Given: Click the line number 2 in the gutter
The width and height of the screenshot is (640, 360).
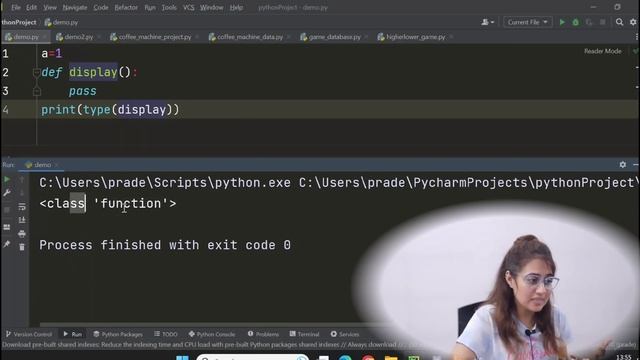Looking at the screenshot, I should tap(5, 73).
